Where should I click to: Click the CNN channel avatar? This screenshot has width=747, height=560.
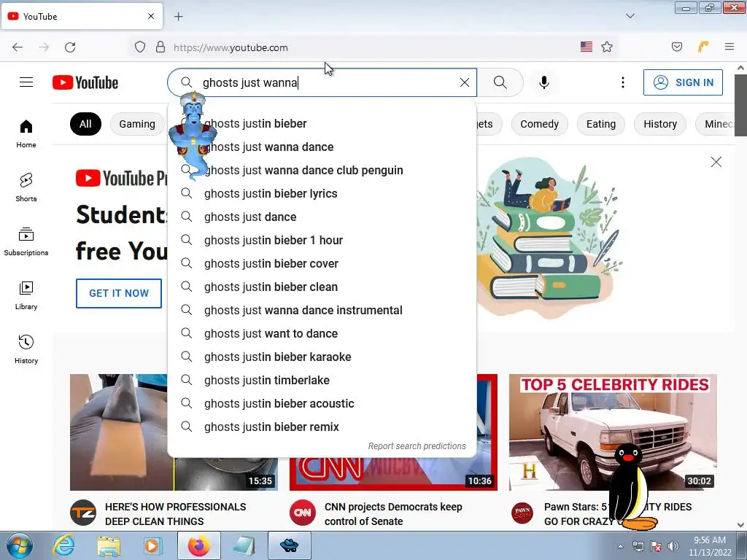(x=303, y=513)
